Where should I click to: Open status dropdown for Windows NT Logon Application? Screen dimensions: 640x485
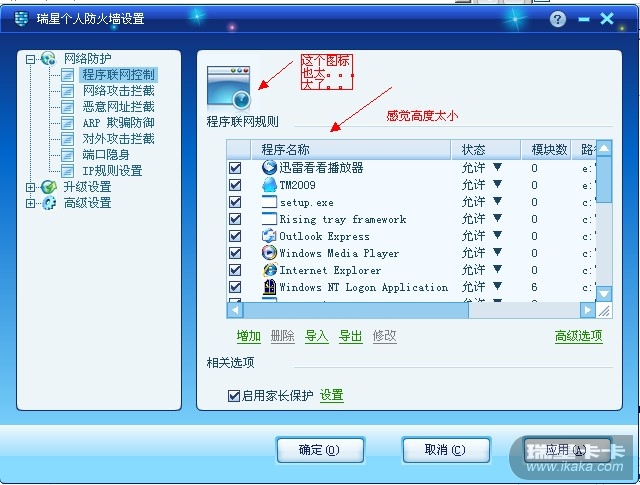[x=497, y=286]
